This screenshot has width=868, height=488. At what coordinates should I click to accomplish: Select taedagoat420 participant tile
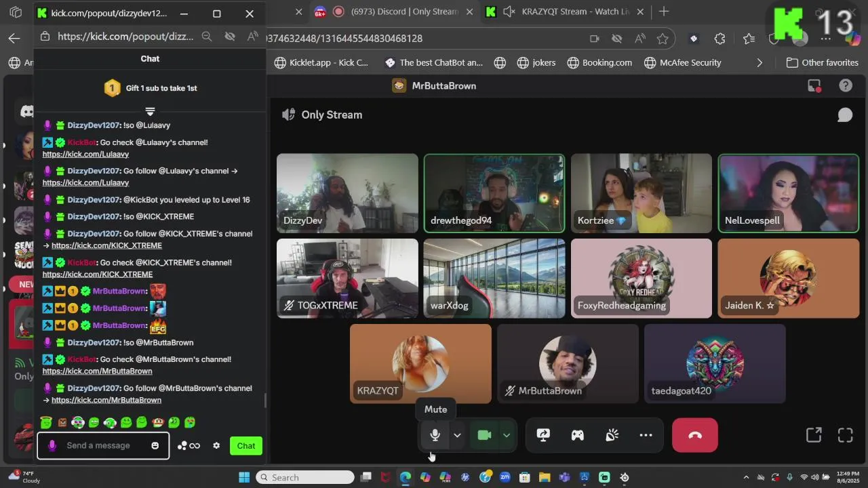coord(715,363)
